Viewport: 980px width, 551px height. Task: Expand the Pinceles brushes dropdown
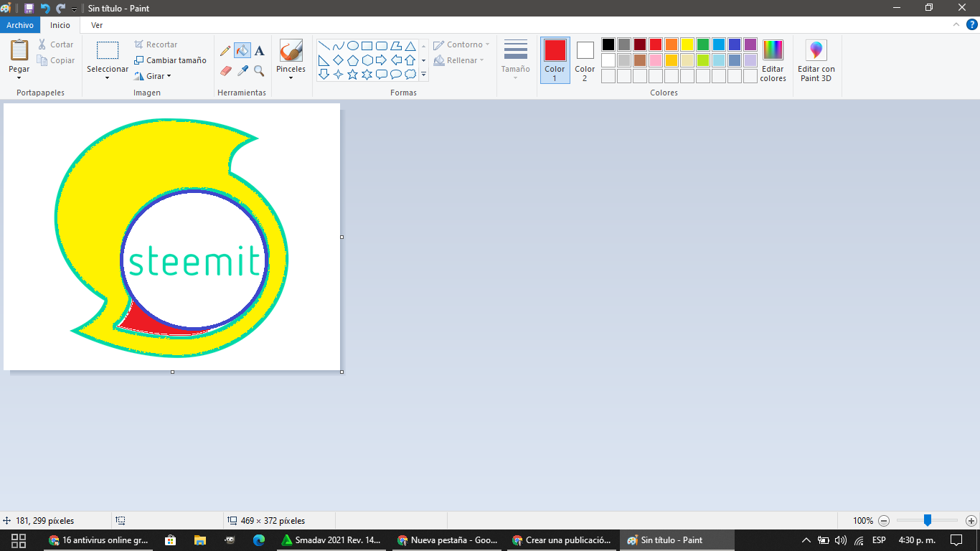[x=291, y=77]
